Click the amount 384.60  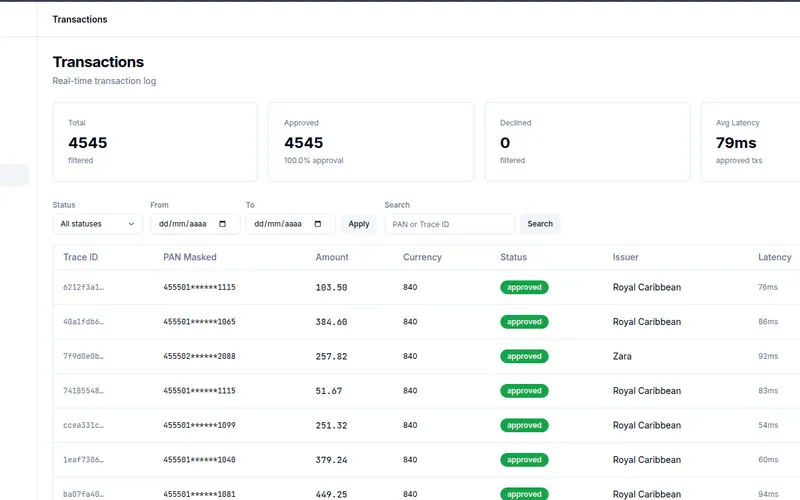point(331,322)
